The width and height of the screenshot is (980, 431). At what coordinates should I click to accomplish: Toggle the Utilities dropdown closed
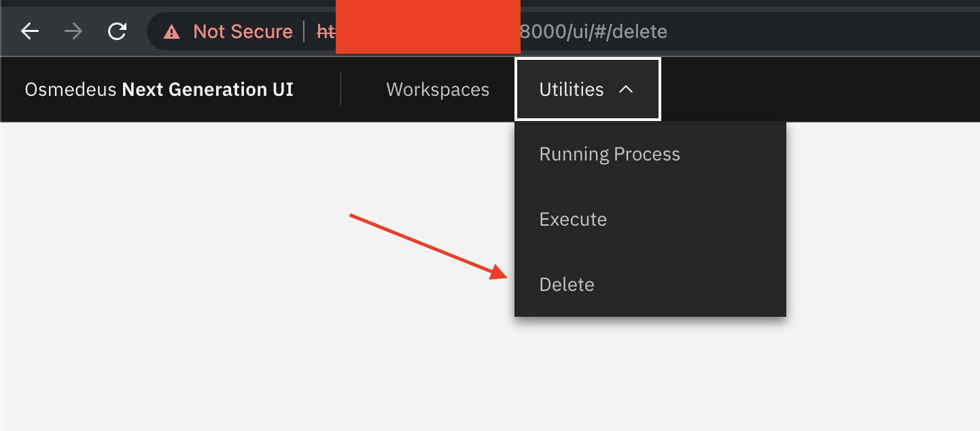pyautogui.click(x=587, y=88)
